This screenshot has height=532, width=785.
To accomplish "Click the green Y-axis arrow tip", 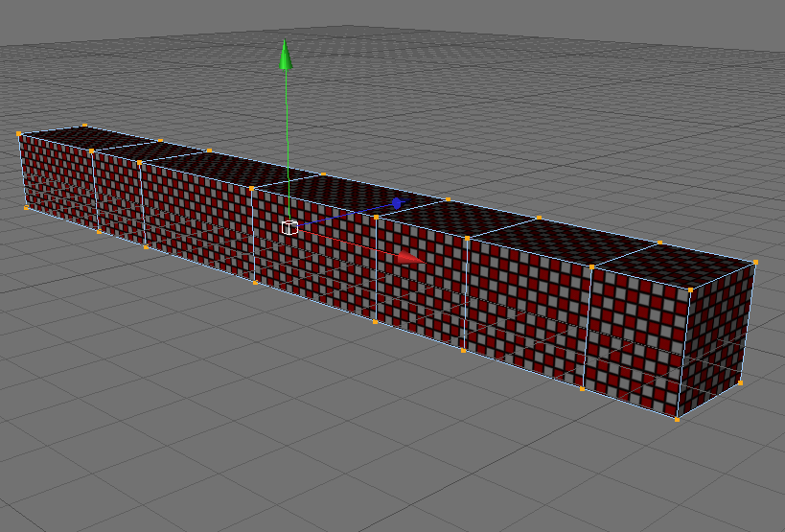I will (286, 55).
